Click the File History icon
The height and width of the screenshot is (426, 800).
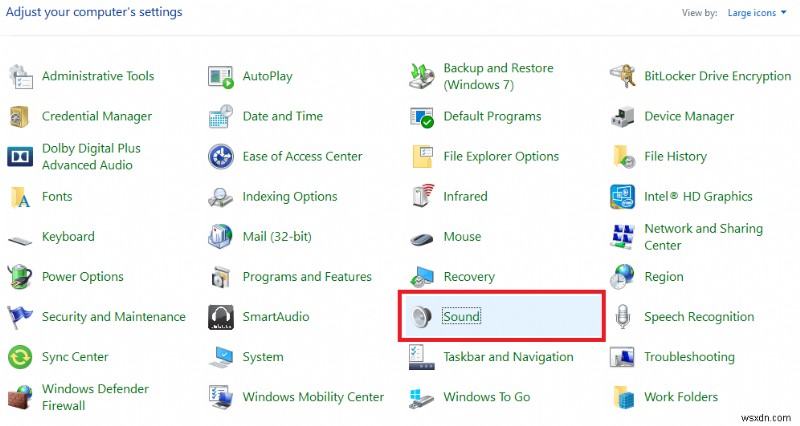[x=623, y=157]
